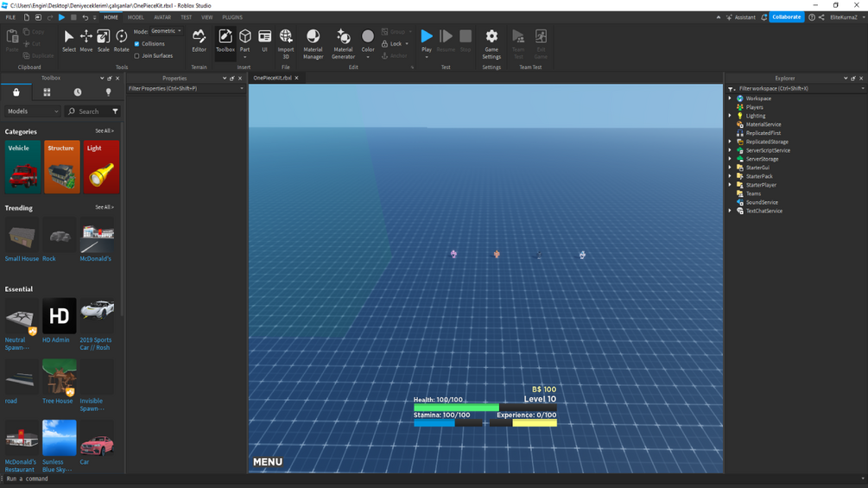Open the Toolbox Creations lightbulb tab

[x=109, y=92]
